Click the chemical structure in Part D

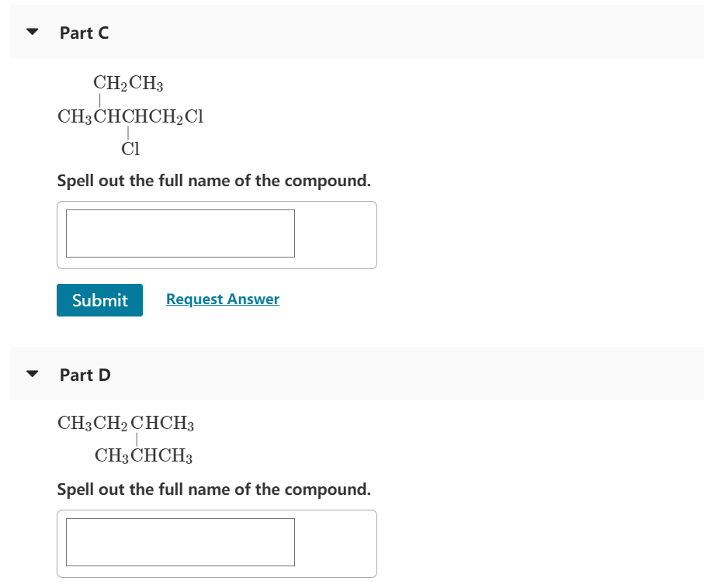click(x=126, y=438)
